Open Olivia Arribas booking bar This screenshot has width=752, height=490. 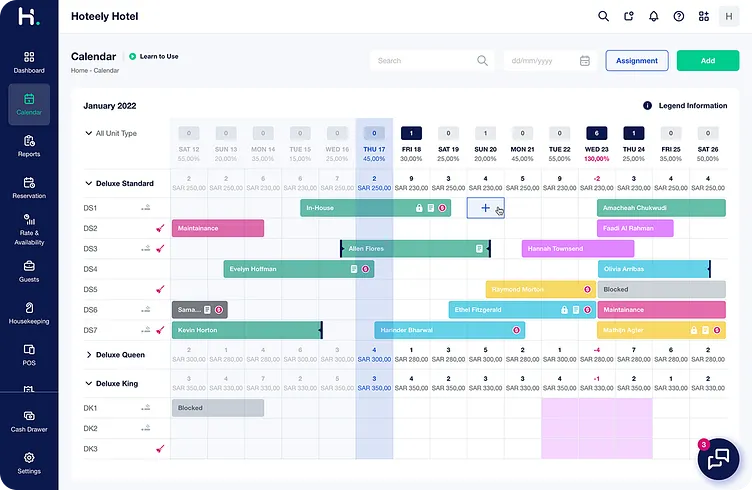(x=654, y=269)
